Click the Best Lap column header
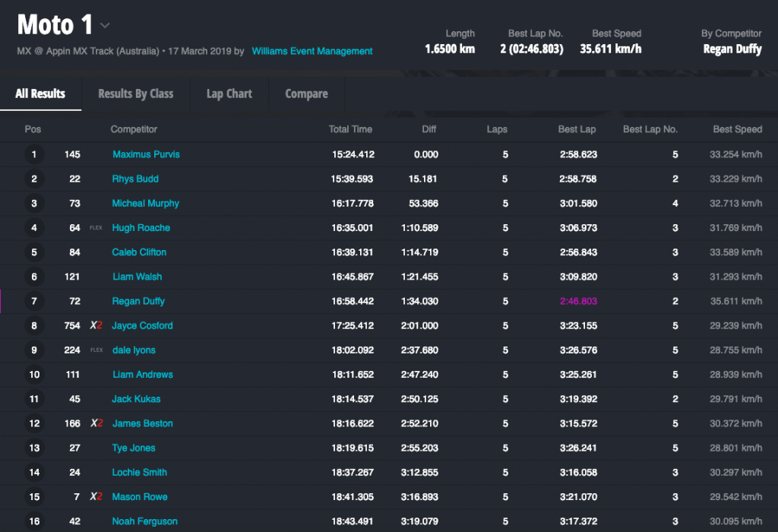This screenshot has width=778, height=532. coord(577,129)
